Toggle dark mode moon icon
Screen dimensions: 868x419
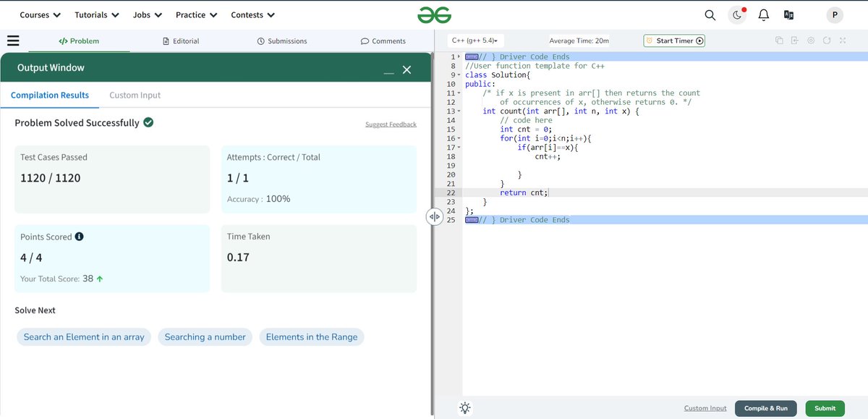pos(737,15)
